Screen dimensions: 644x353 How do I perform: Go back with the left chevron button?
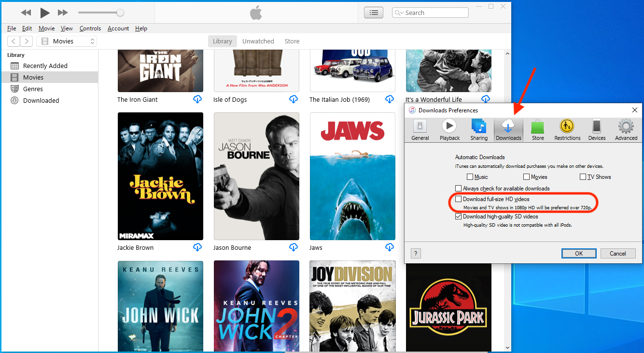(x=14, y=41)
